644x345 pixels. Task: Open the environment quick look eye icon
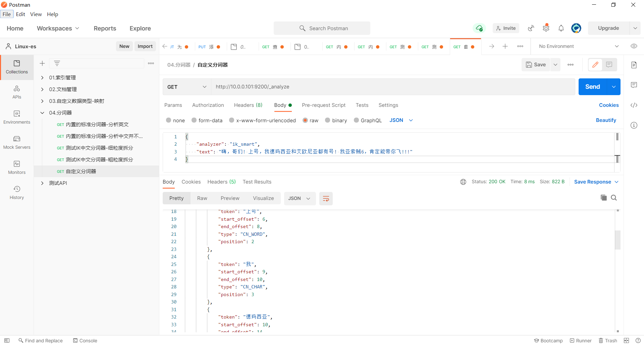coord(634,46)
